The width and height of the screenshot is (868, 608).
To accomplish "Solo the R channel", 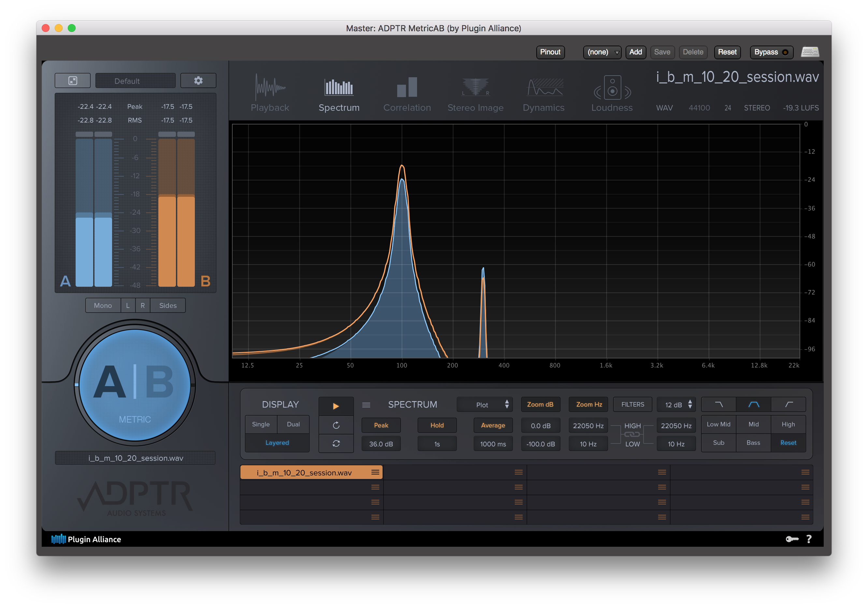I will click(x=142, y=305).
